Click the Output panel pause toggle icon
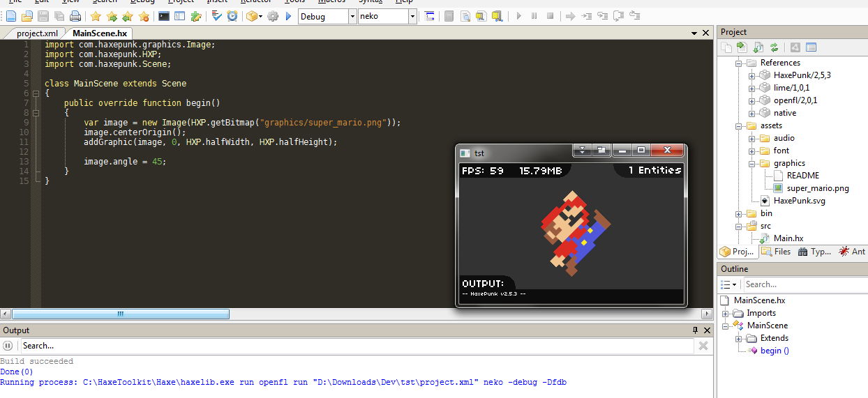The height and width of the screenshot is (398, 868). click(8, 346)
